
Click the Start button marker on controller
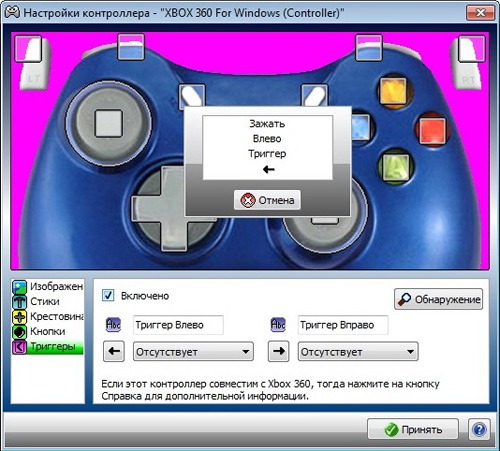pos(315,95)
